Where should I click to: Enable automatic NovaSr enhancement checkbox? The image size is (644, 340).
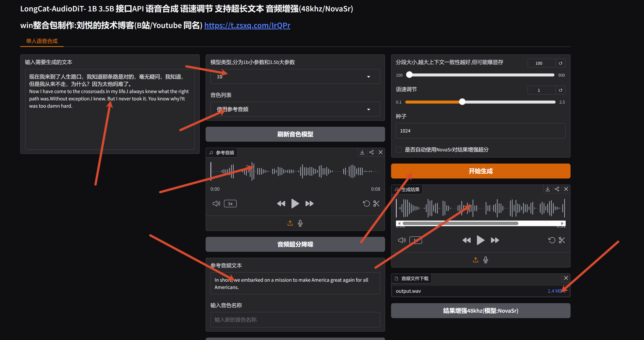(x=399, y=150)
